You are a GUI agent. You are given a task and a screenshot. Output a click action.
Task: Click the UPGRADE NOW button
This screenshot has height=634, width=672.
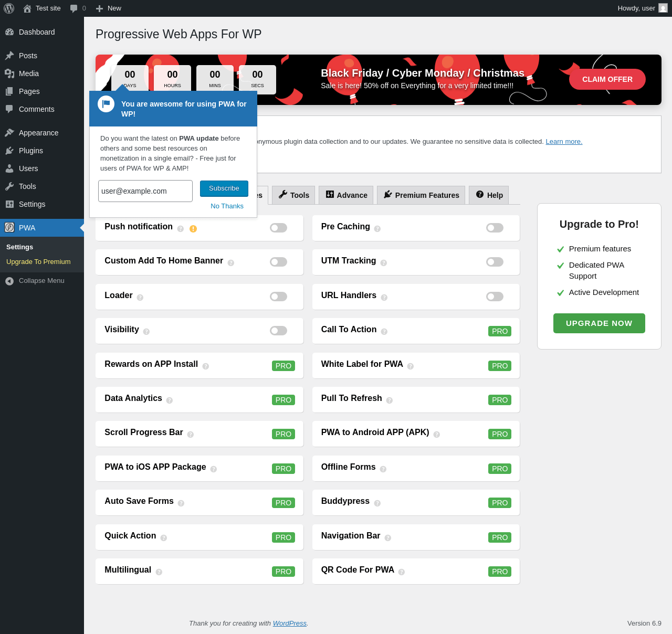coord(599,323)
